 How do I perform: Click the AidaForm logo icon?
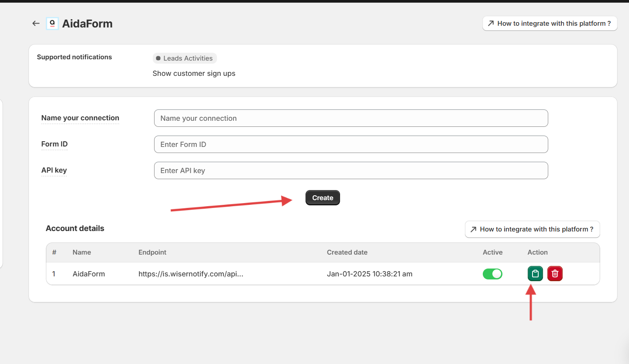52,24
